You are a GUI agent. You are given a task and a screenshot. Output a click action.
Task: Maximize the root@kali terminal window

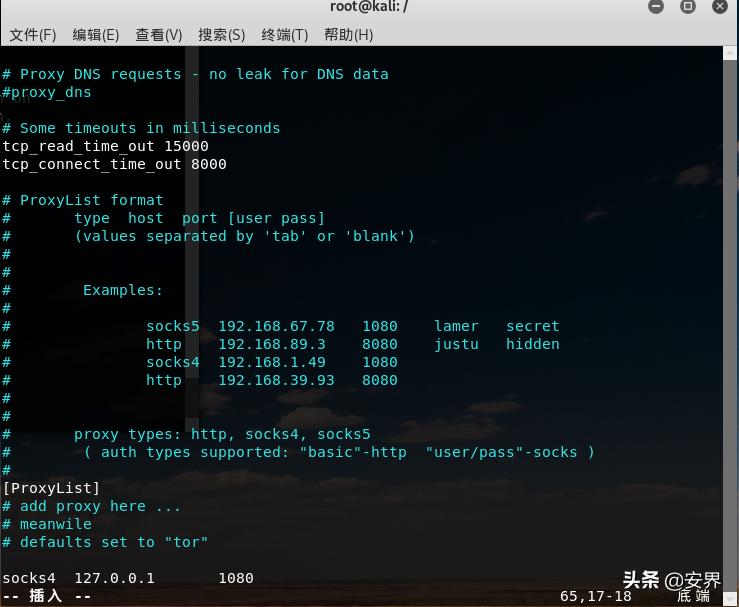click(x=688, y=6)
